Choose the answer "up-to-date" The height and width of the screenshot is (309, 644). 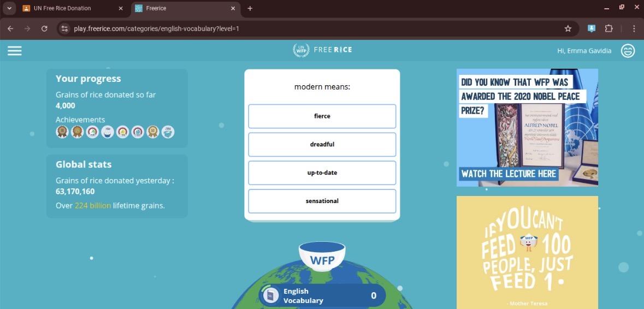click(322, 173)
